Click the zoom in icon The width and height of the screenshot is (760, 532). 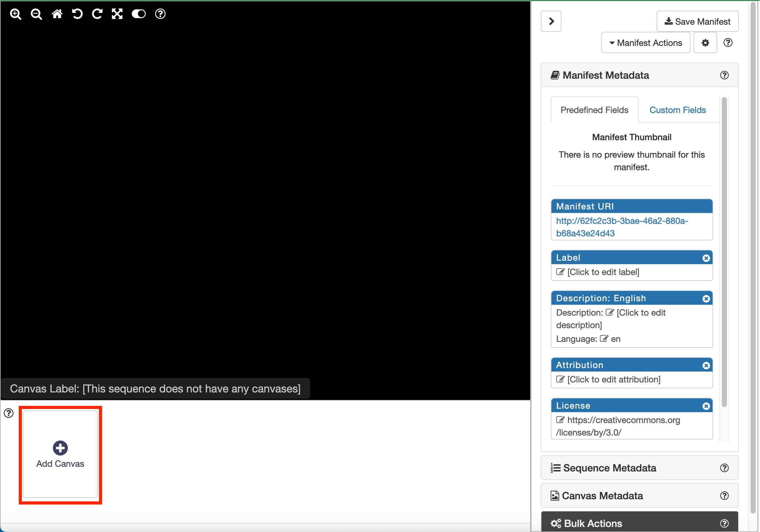point(16,14)
